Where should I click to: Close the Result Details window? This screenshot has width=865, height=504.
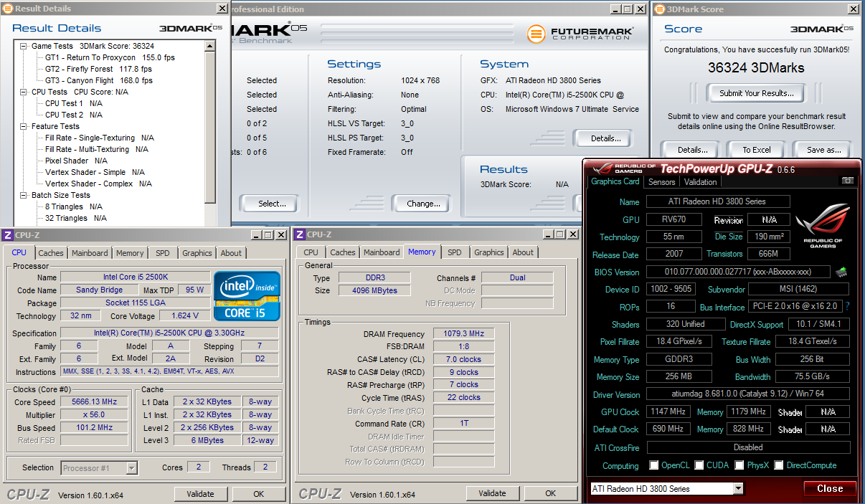pos(223,9)
